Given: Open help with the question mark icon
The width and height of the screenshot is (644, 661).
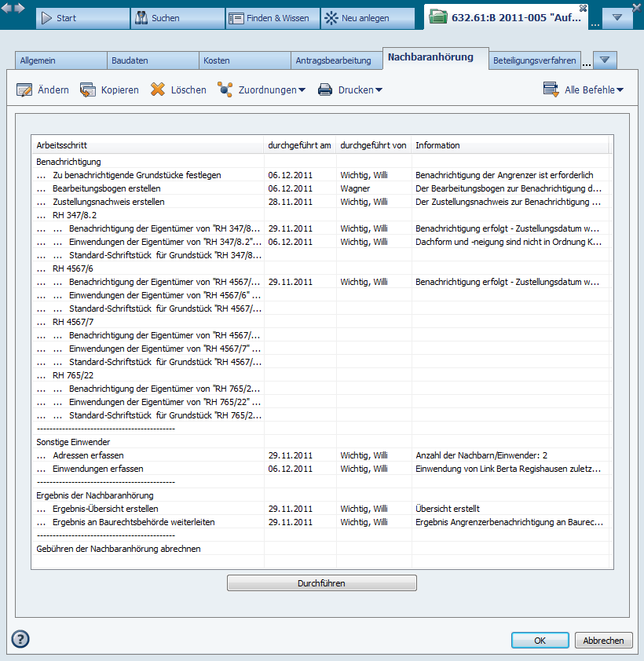Looking at the screenshot, I should pos(20,639).
